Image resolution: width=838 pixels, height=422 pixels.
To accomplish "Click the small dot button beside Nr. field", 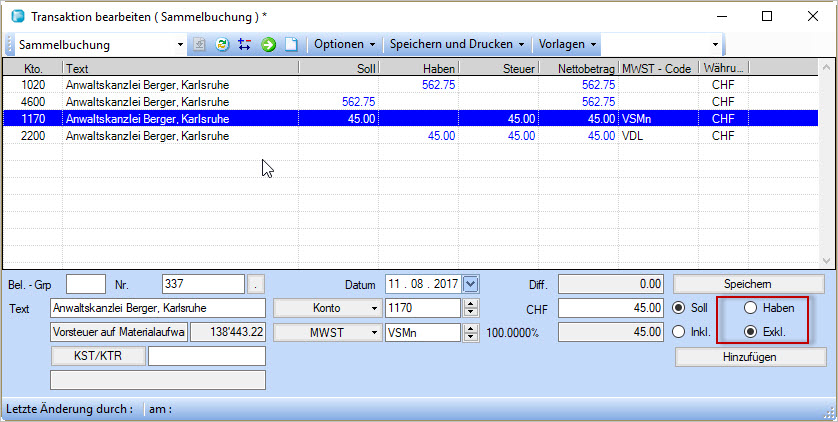I will [x=257, y=284].
